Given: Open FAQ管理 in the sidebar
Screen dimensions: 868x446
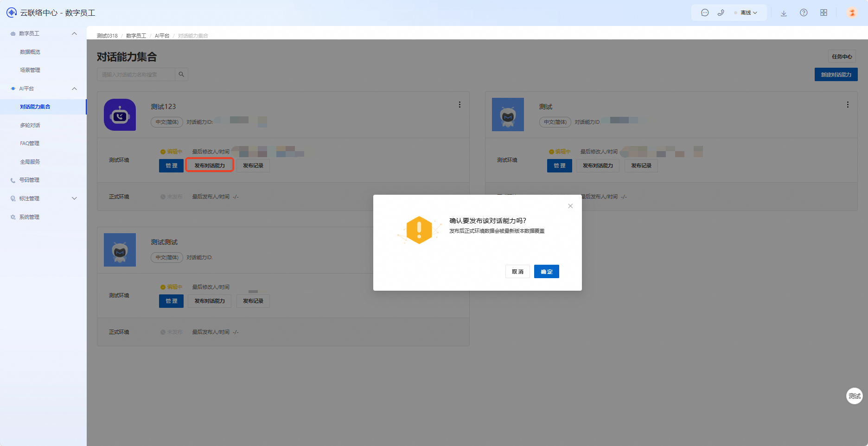Looking at the screenshot, I should (x=30, y=143).
